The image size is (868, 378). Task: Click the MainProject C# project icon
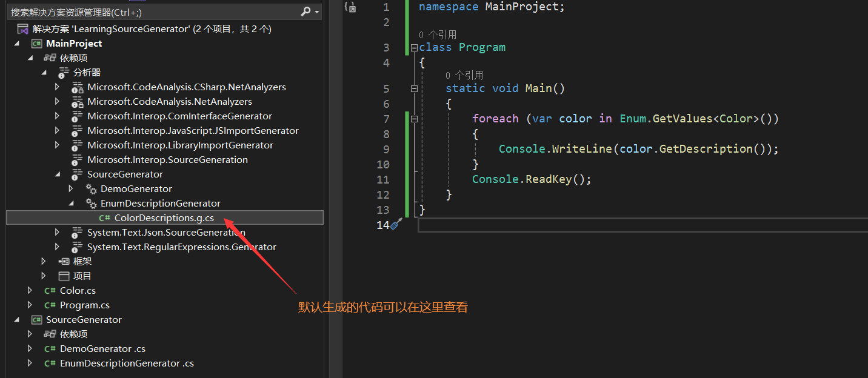pos(36,44)
